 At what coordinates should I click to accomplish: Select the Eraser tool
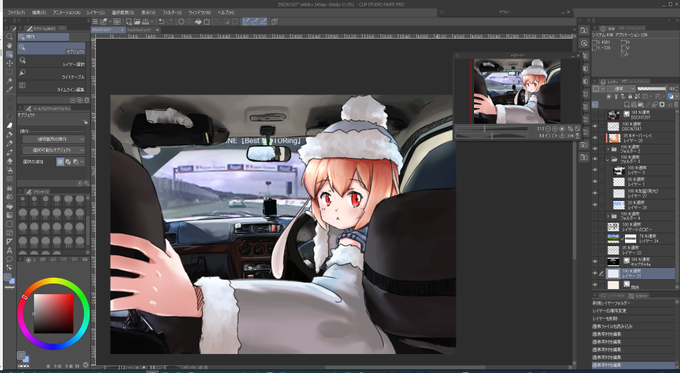click(10, 161)
